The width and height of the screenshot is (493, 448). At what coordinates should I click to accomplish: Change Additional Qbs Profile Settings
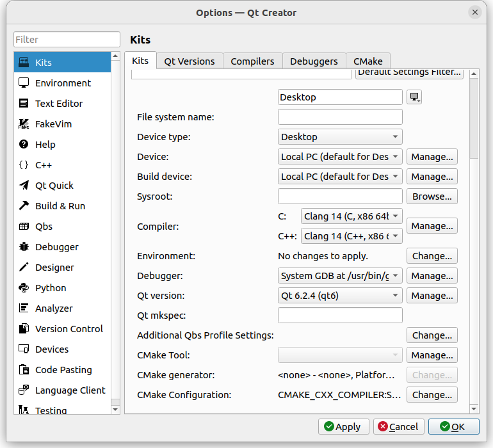point(432,335)
